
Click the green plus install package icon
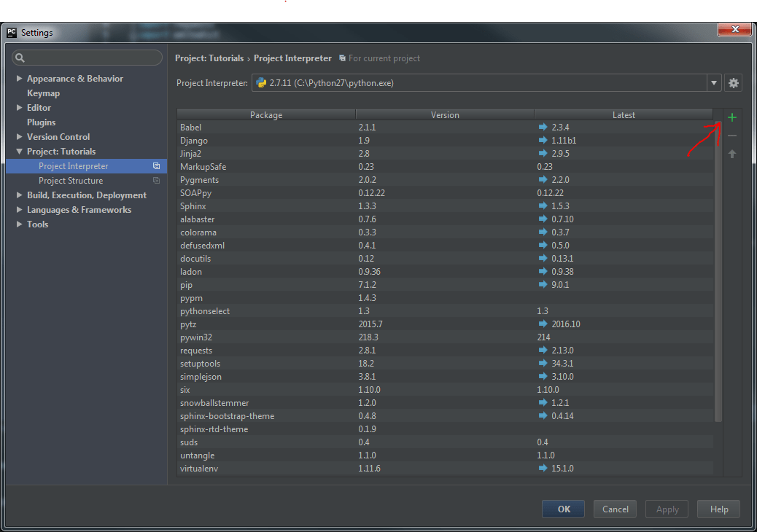[732, 117]
